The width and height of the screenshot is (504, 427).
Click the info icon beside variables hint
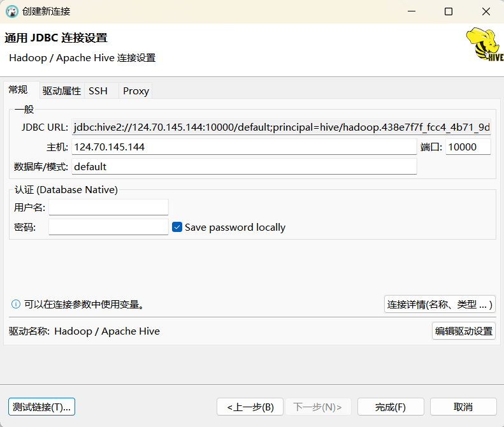click(16, 304)
